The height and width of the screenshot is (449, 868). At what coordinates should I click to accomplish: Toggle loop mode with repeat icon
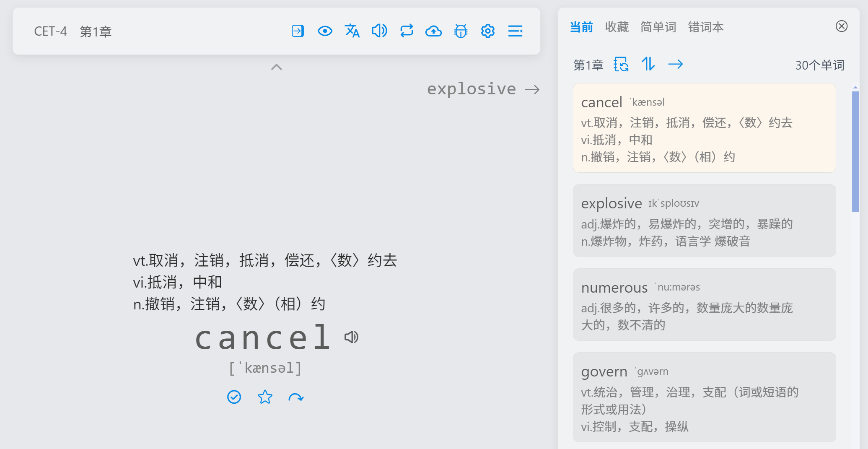click(x=407, y=31)
